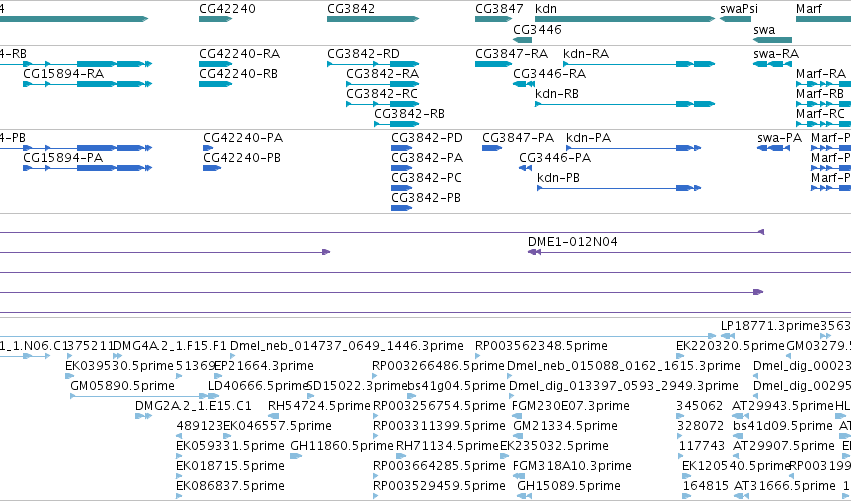Click the CG3842-RB transcript label
This screenshot has height=501, width=851.
(410, 113)
